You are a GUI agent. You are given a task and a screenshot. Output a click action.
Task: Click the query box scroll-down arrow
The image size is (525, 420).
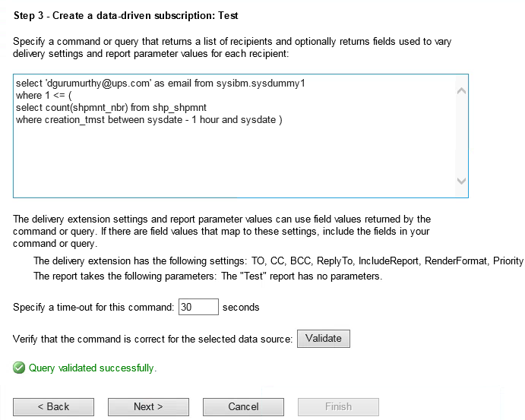click(x=461, y=181)
